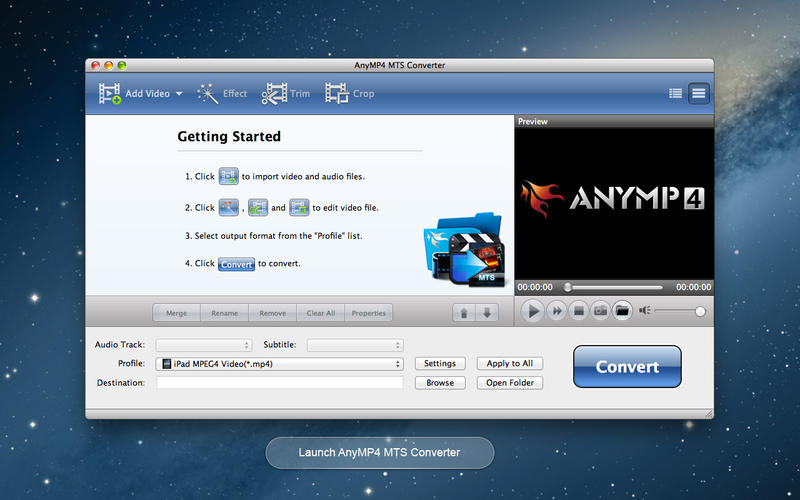Click the large Convert button
Image resolution: width=800 pixels, height=500 pixels.
click(x=627, y=366)
